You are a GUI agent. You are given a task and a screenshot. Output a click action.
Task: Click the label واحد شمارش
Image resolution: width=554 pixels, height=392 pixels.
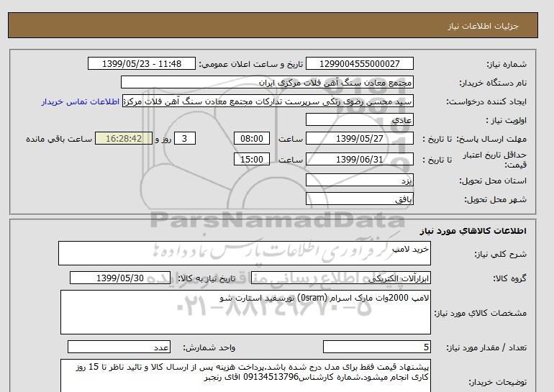209,348
